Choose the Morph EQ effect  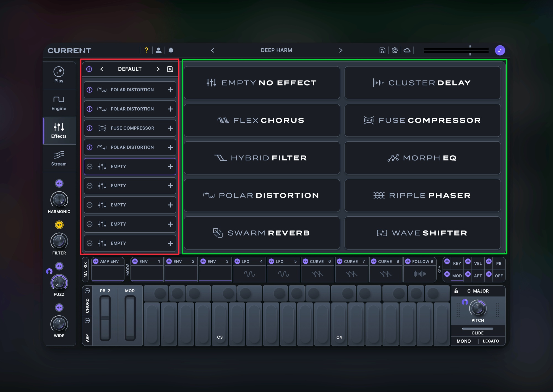pos(422,158)
